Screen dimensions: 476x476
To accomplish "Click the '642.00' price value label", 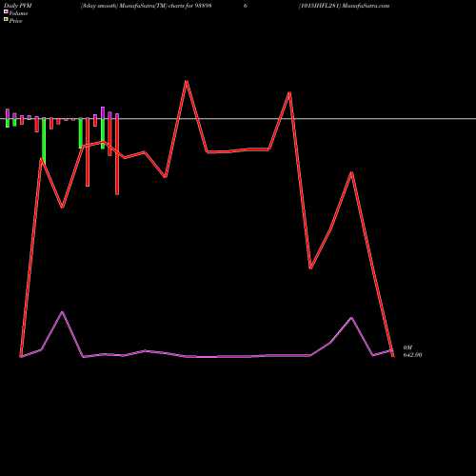I will (412, 355).
